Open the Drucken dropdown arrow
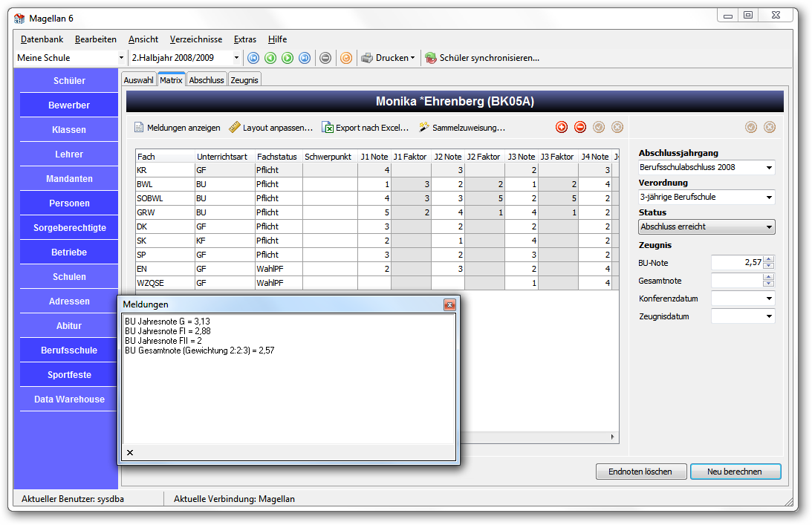The width and height of the screenshot is (812, 525). coord(413,58)
